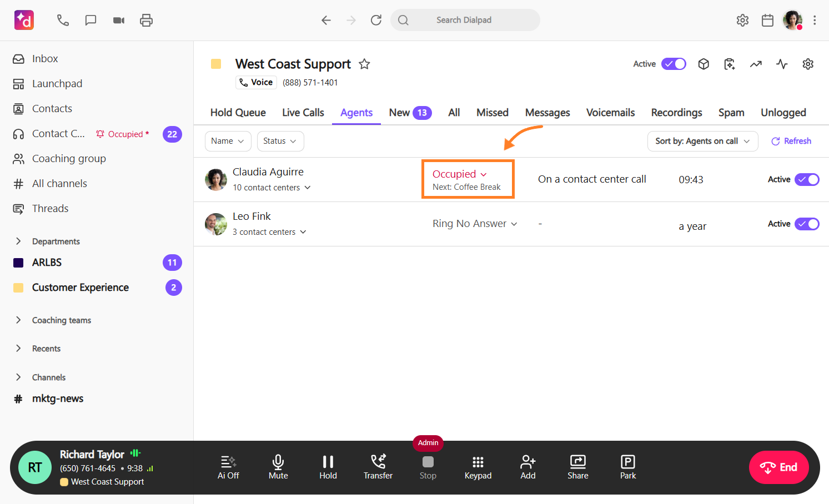The image size is (829, 504).
Task: Reload using the top refresh icon
Action: pos(376,21)
